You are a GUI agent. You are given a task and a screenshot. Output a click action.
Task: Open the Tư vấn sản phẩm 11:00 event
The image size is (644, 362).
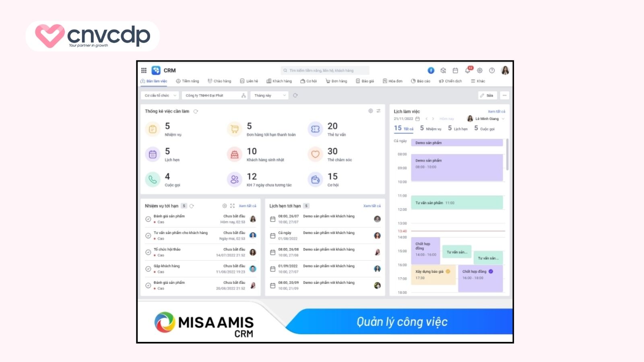pos(457,203)
